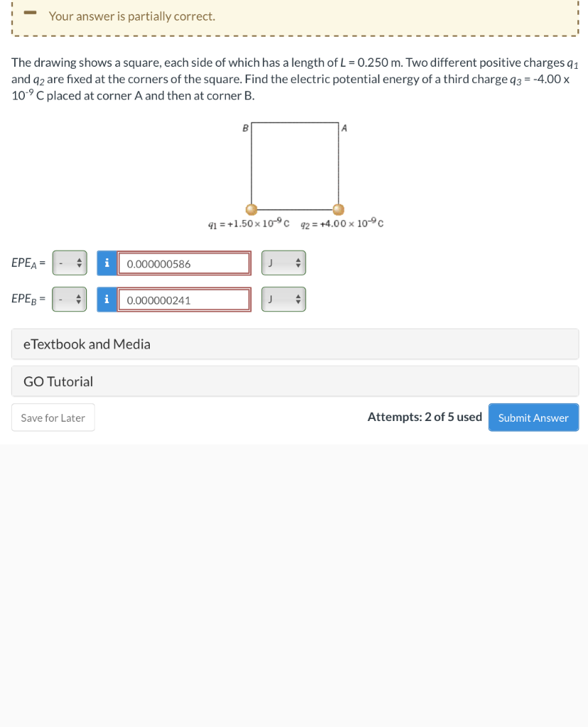Click the partially correct feedback banner
The width and height of the screenshot is (588, 727).
294,16
